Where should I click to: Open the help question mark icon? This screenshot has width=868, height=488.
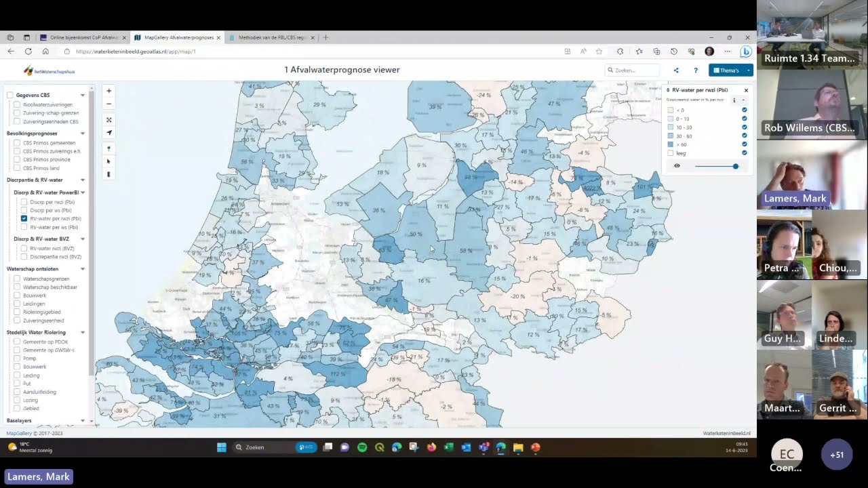click(695, 70)
